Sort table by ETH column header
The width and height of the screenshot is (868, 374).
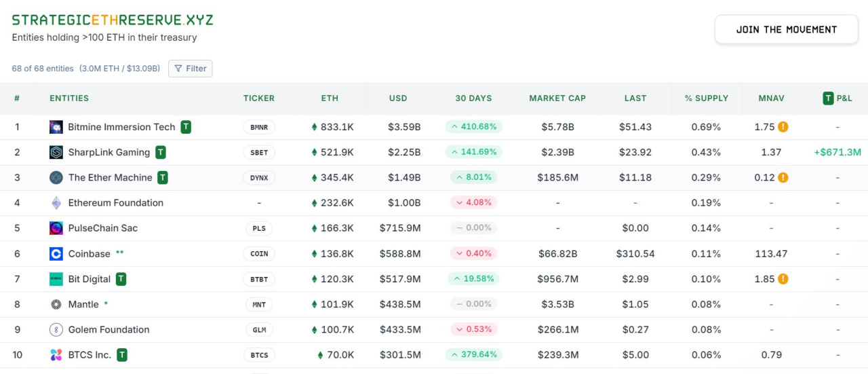[330, 98]
